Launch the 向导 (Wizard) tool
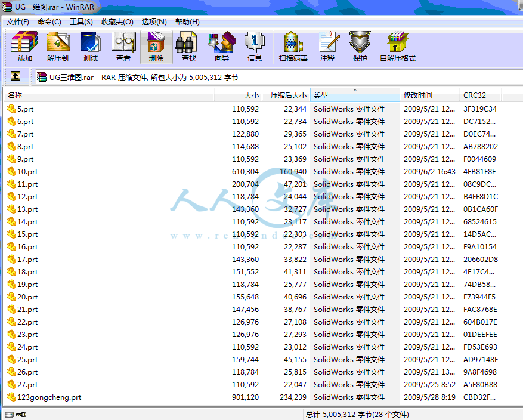This screenshot has width=523, height=420. tap(222, 47)
